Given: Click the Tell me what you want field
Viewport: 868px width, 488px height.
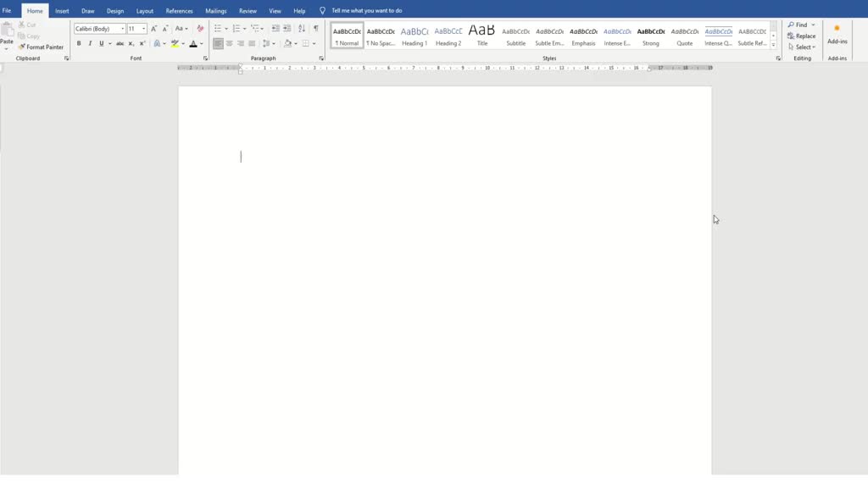Looking at the screenshot, I should pyautogui.click(x=366, y=10).
